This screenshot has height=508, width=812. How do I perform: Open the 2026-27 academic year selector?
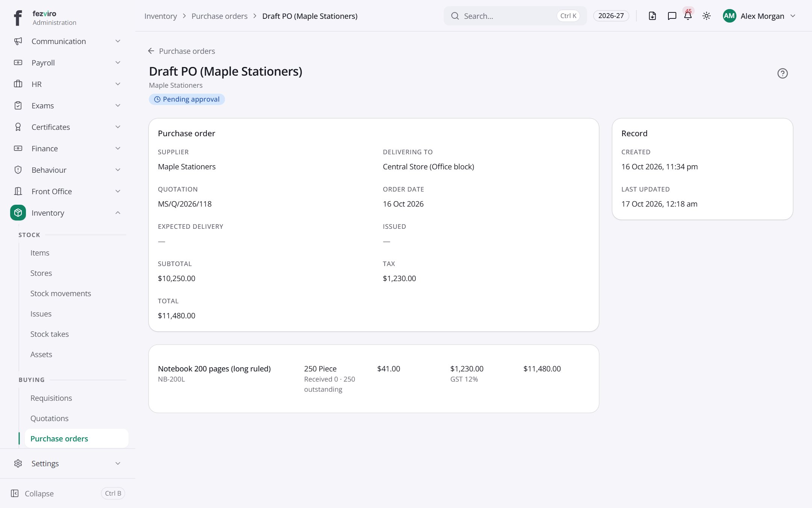pos(611,16)
